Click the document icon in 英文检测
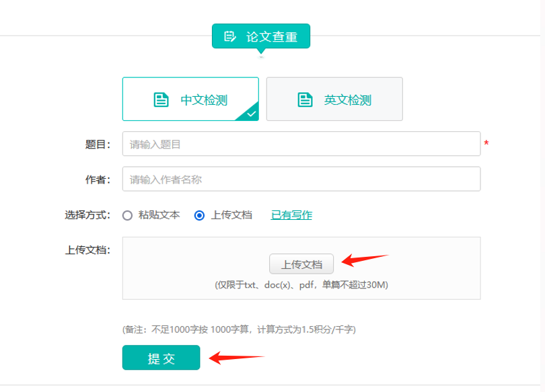545x392 pixels. (x=305, y=100)
